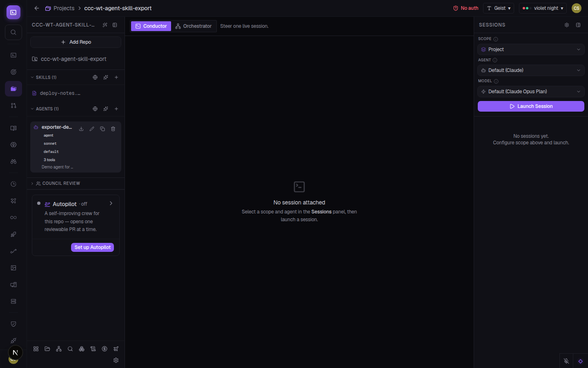Open the Agent Default (Claude) dropdown

click(531, 70)
